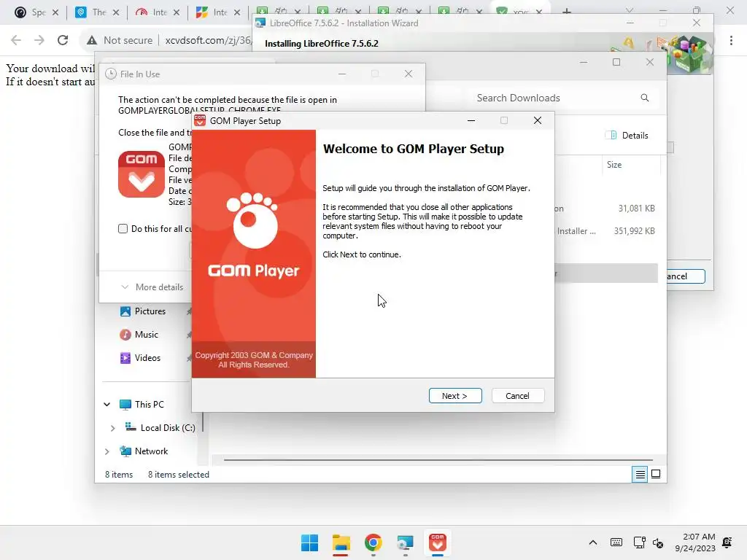This screenshot has width=747, height=560.
Task: Click the search magnifier icon in Explorer
Action: tap(645, 98)
